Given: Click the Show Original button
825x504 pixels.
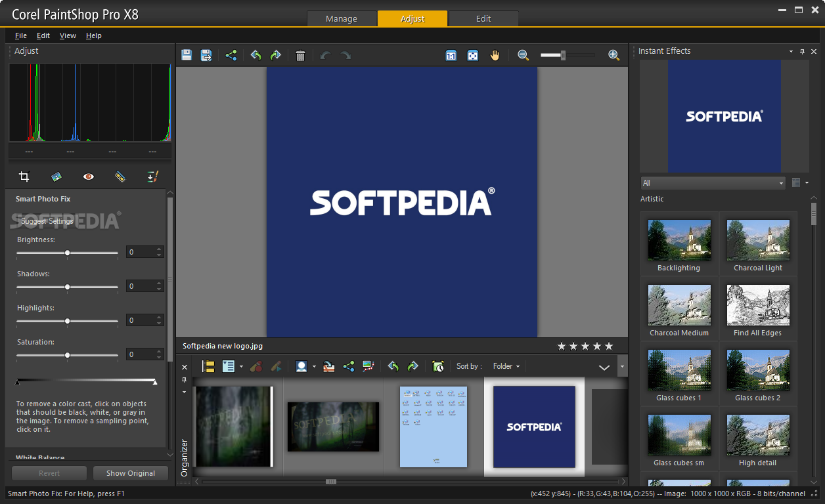Looking at the screenshot, I should (x=131, y=473).
